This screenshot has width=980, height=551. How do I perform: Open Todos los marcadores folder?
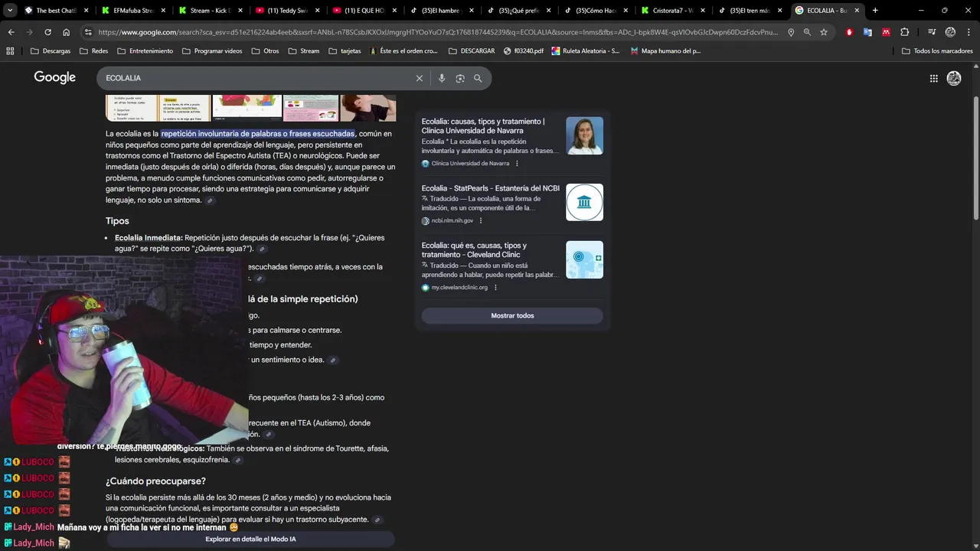[x=937, y=51]
